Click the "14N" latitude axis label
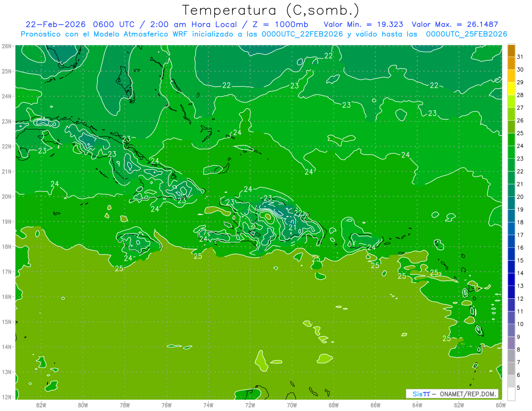Screen dimensions: 532x411 click(x=6, y=347)
